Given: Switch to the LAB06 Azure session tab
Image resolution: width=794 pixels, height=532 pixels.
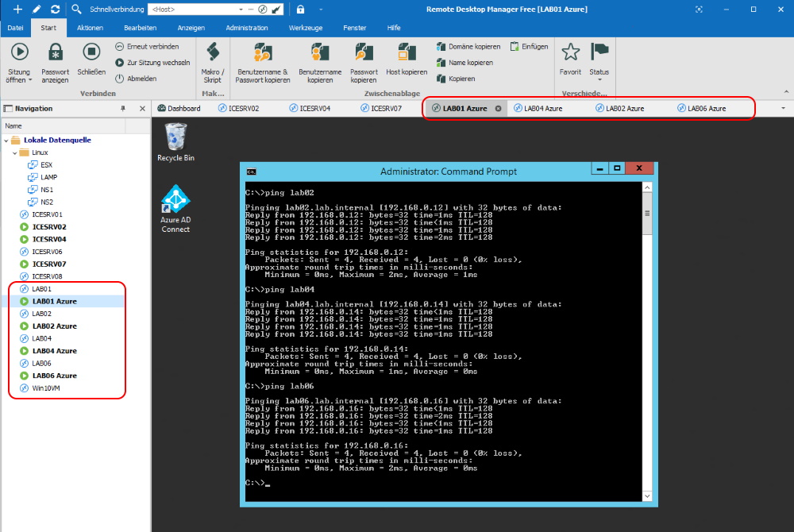Looking at the screenshot, I should [702, 108].
